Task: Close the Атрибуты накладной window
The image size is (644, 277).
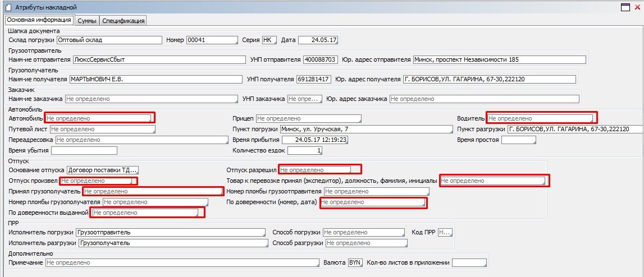Action: click(x=636, y=7)
